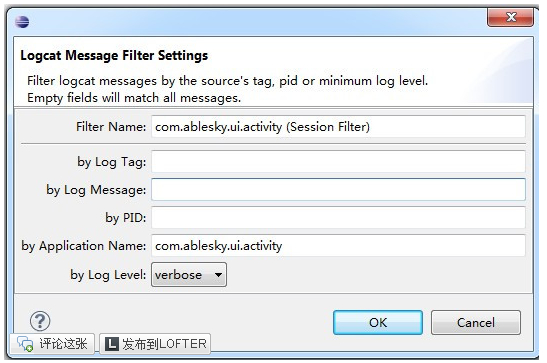The image size is (547, 363).
Task: Click the by Application Name label
Action: (84, 246)
